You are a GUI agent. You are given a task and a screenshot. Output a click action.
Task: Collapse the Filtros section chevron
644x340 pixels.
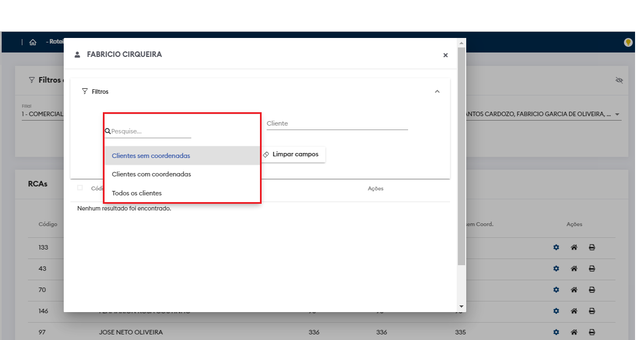click(x=437, y=92)
